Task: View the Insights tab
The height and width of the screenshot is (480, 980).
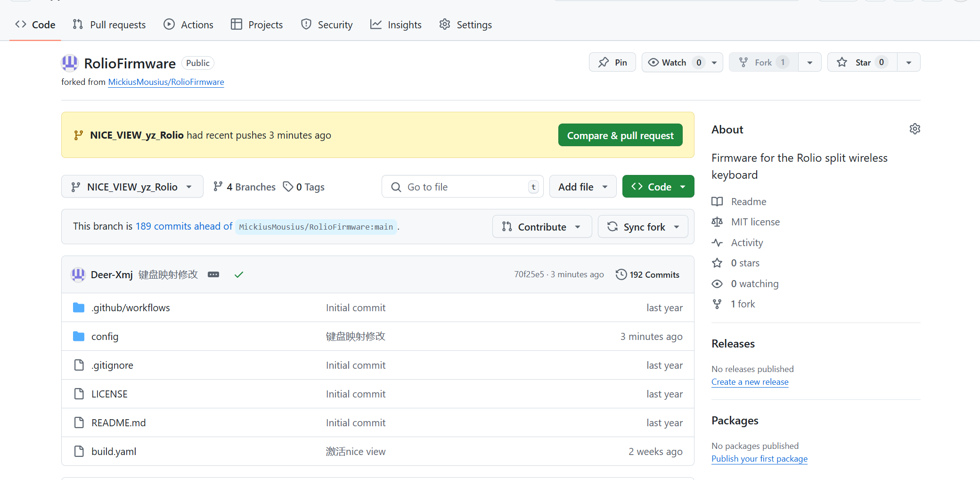Action: click(396, 25)
